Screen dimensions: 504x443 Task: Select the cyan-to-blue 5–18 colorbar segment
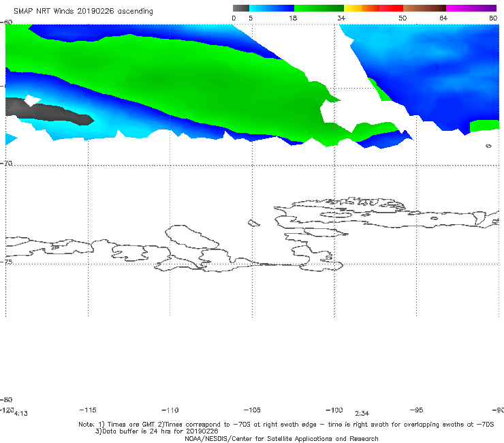click(x=272, y=8)
